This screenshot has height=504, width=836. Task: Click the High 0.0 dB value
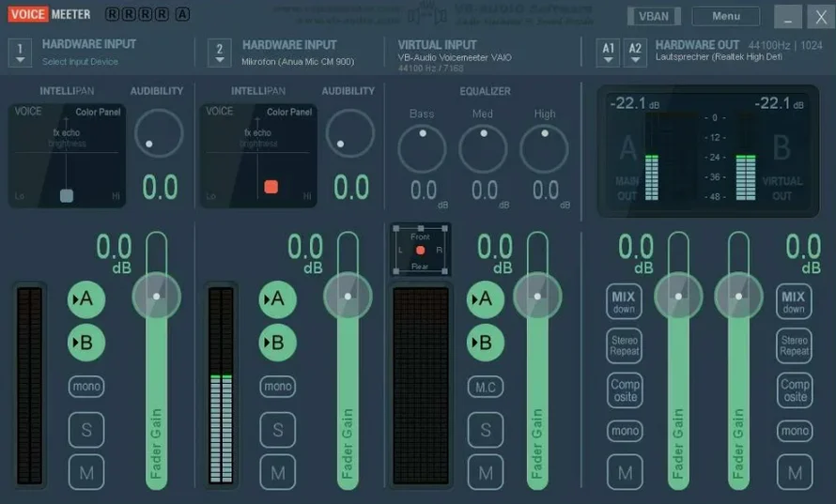tap(546, 191)
